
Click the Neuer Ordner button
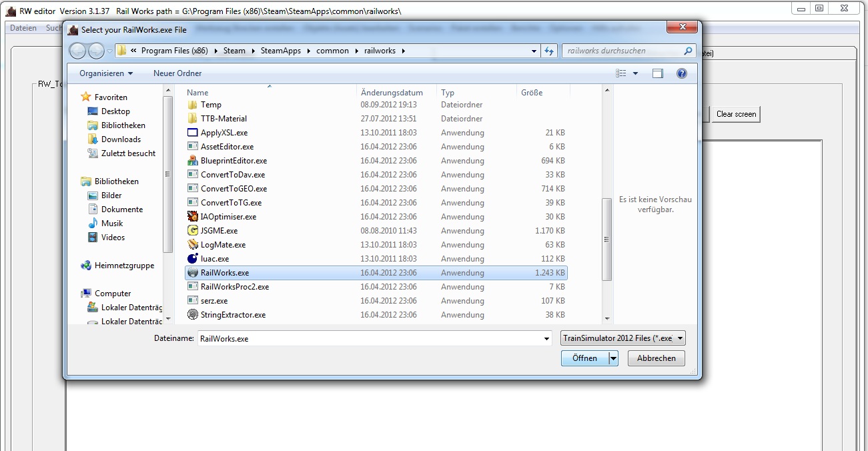coord(177,73)
